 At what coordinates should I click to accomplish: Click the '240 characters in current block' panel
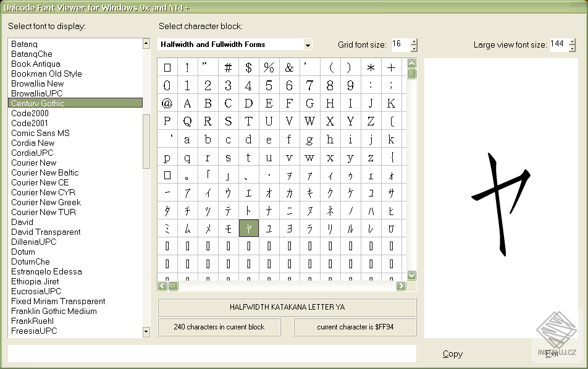coord(219,326)
